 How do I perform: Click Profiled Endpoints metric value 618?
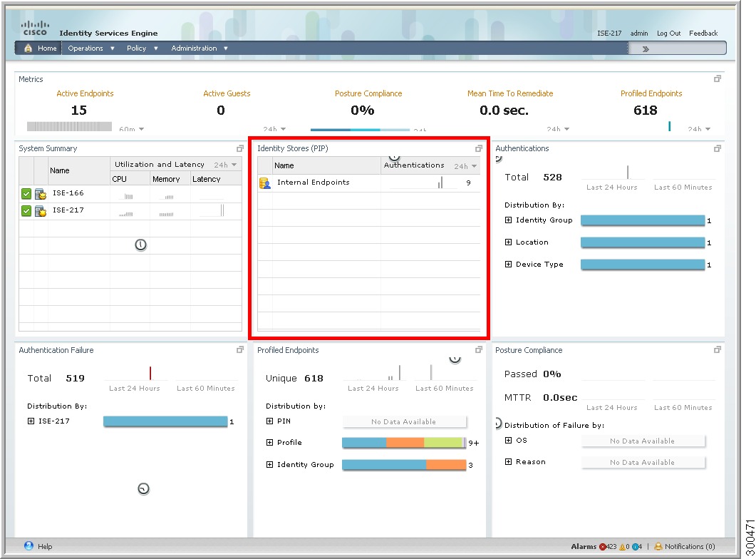[645, 111]
